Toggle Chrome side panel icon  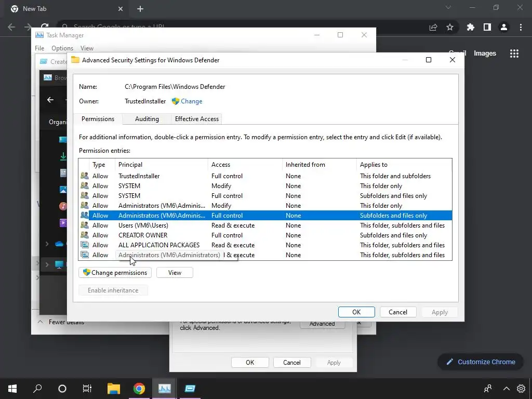[487, 27]
